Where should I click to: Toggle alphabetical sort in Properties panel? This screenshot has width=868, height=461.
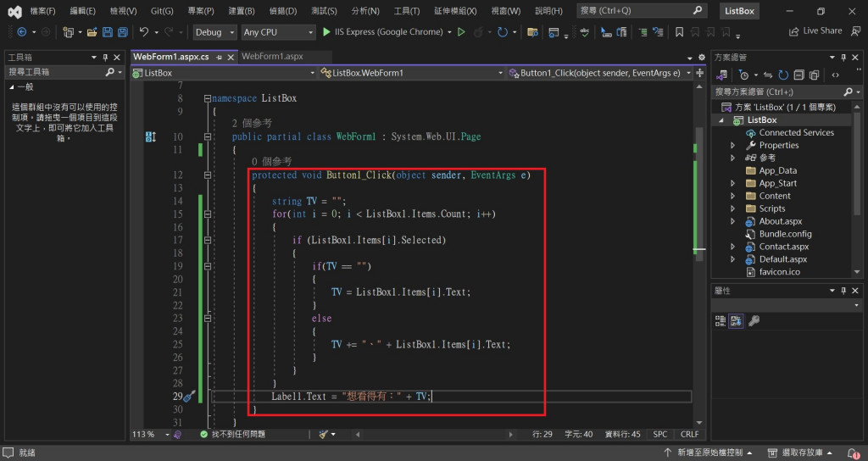(x=736, y=320)
